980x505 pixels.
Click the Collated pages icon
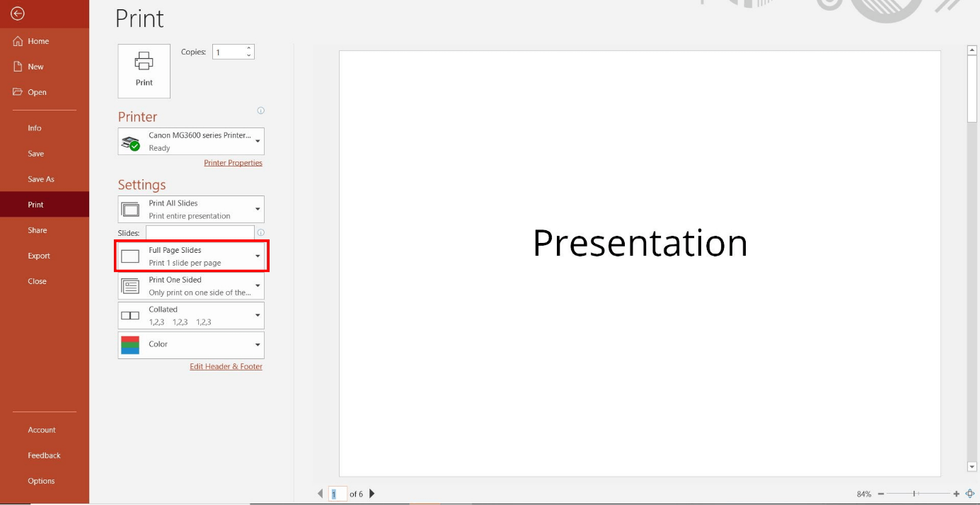click(x=130, y=315)
